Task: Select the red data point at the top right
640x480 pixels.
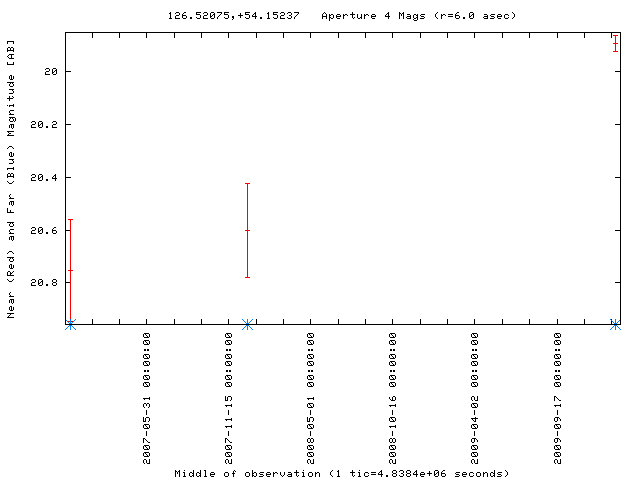Action: click(x=615, y=44)
